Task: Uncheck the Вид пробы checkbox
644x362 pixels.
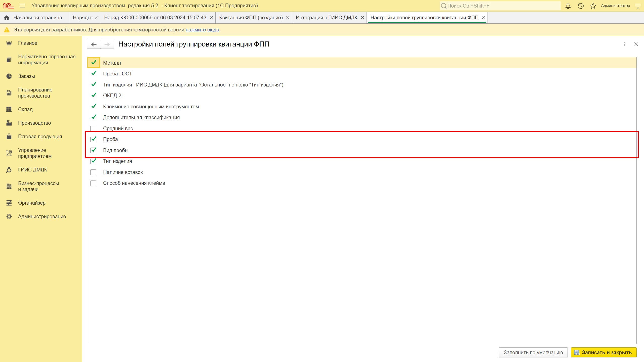Action: tap(93, 150)
